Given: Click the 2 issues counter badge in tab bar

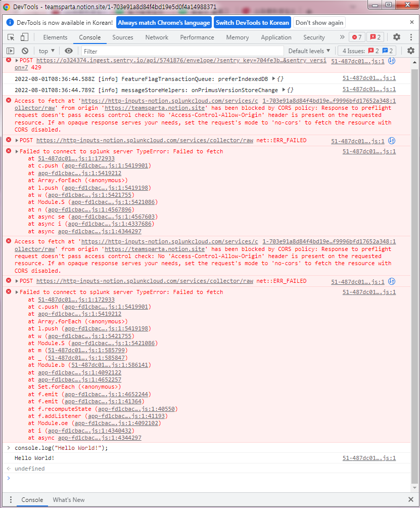Looking at the screenshot, I should point(376,37).
